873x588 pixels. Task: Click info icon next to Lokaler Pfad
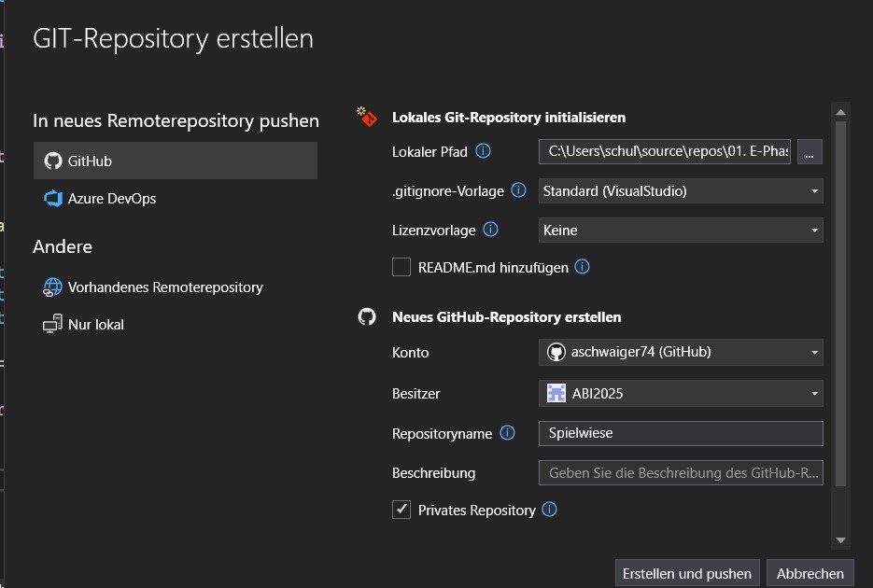(484, 151)
